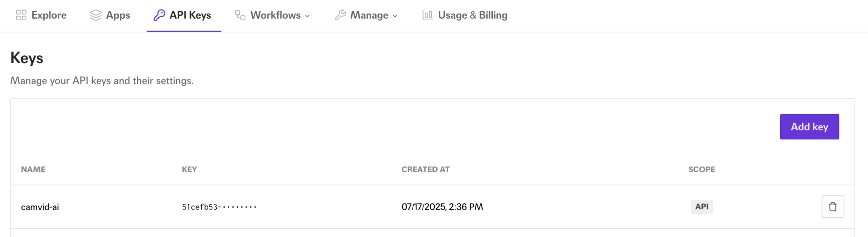The width and height of the screenshot is (868, 237).
Task: Click the Explore grid icon
Action: 21,15
